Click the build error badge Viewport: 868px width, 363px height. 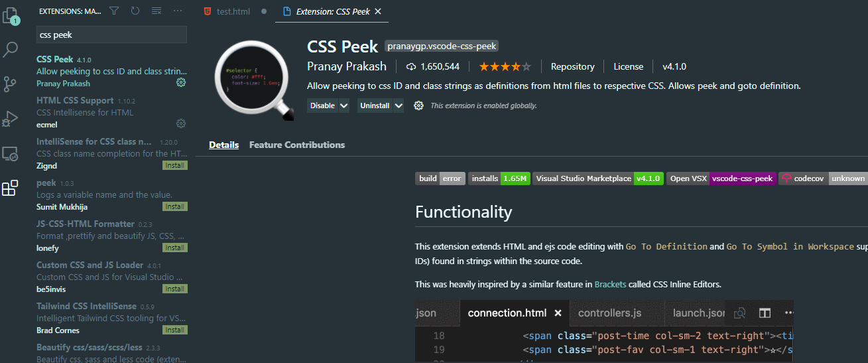(440, 179)
